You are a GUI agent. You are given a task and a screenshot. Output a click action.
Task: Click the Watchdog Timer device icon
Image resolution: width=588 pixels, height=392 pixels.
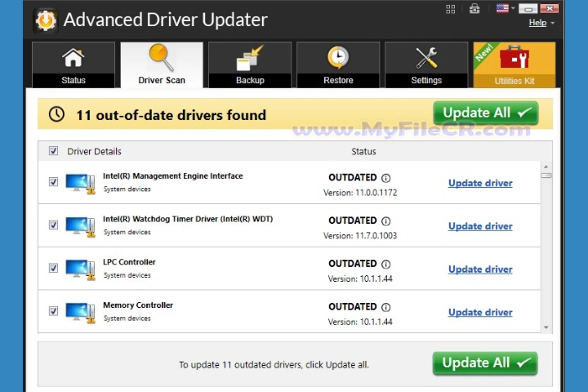tap(80, 226)
